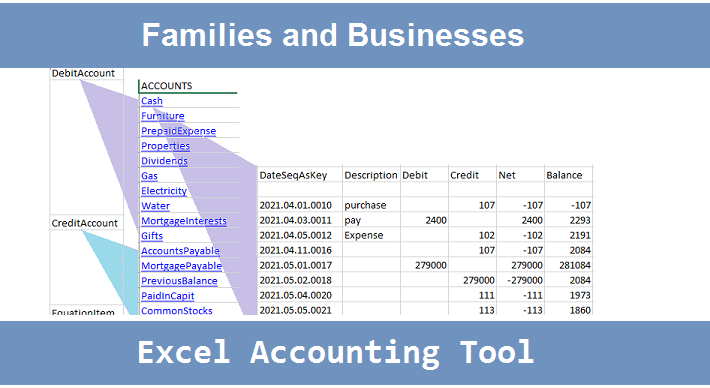Select the -111 net cell
Viewport: 710px width, 388px height.
[520, 295]
